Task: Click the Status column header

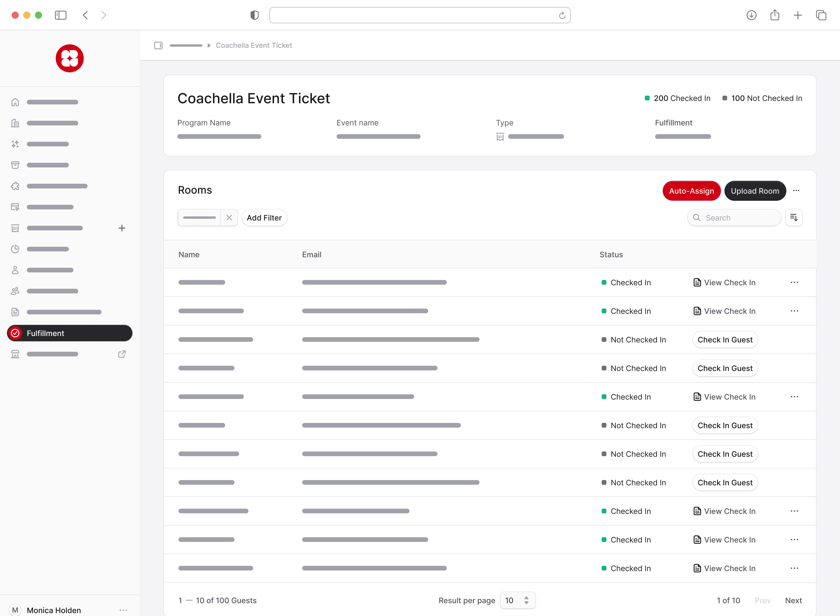Action: [611, 254]
